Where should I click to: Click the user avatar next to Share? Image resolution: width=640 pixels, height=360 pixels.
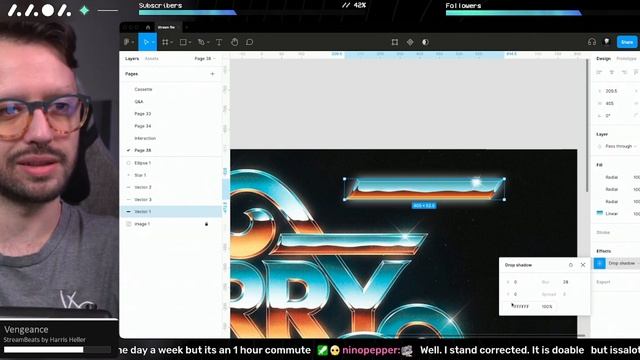point(607,42)
